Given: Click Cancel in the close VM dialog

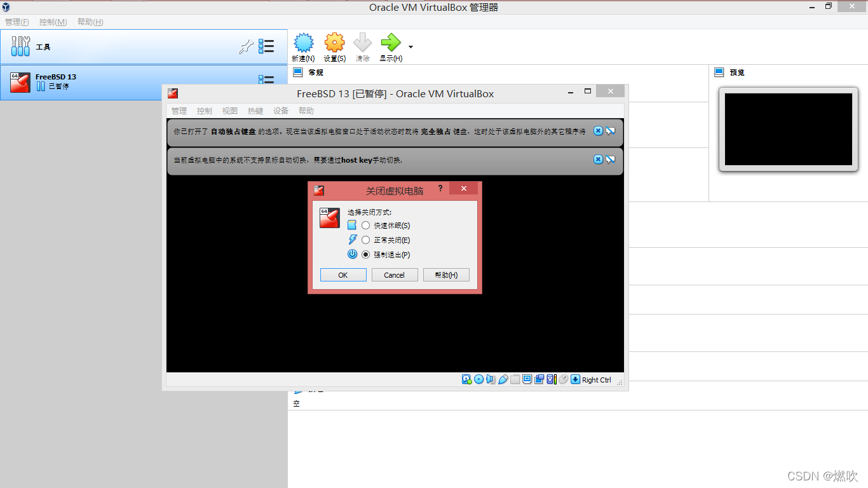Looking at the screenshot, I should pos(395,275).
